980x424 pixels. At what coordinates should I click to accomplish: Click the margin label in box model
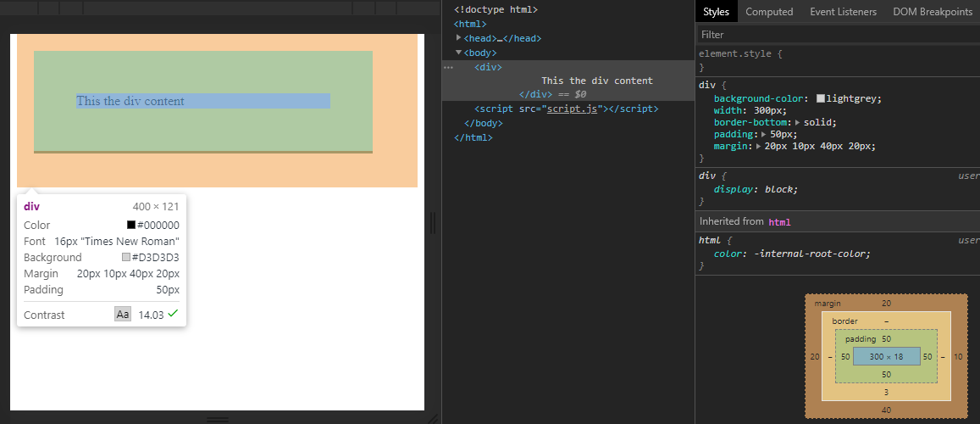tap(828, 304)
